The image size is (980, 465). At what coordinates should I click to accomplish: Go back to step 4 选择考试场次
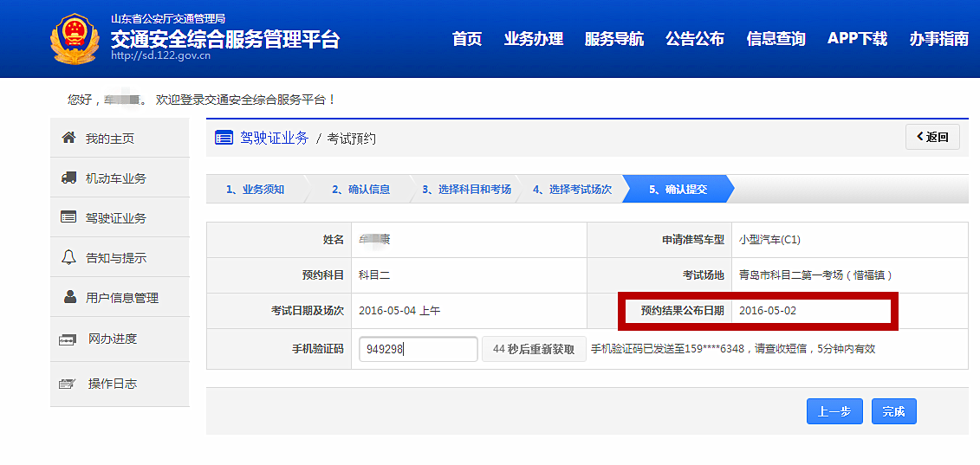tap(572, 189)
